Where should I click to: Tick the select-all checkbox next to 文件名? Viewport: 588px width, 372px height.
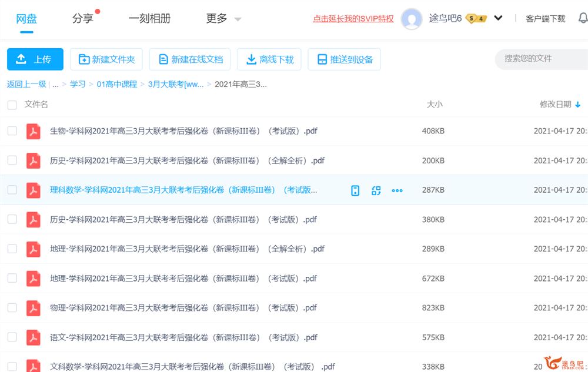point(12,105)
